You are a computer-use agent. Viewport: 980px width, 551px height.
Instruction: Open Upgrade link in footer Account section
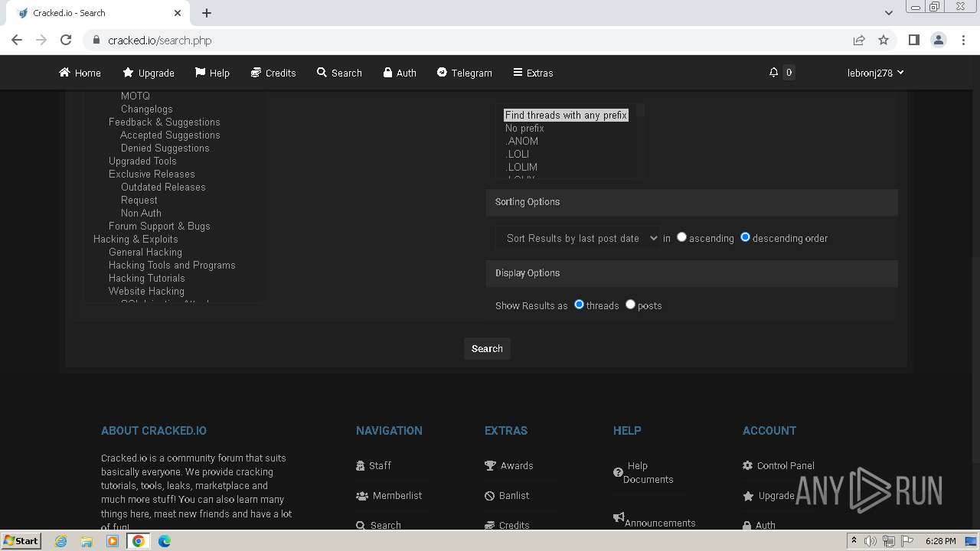point(769,495)
